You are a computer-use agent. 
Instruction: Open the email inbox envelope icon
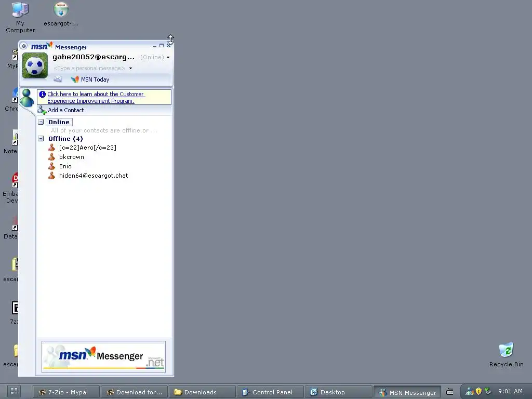tap(58, 79)
